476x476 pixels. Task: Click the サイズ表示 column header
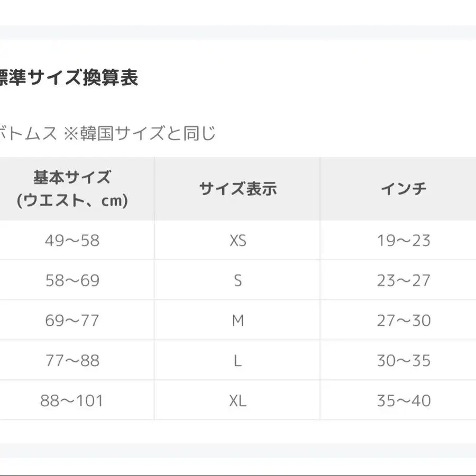click(x=238, y=189)
